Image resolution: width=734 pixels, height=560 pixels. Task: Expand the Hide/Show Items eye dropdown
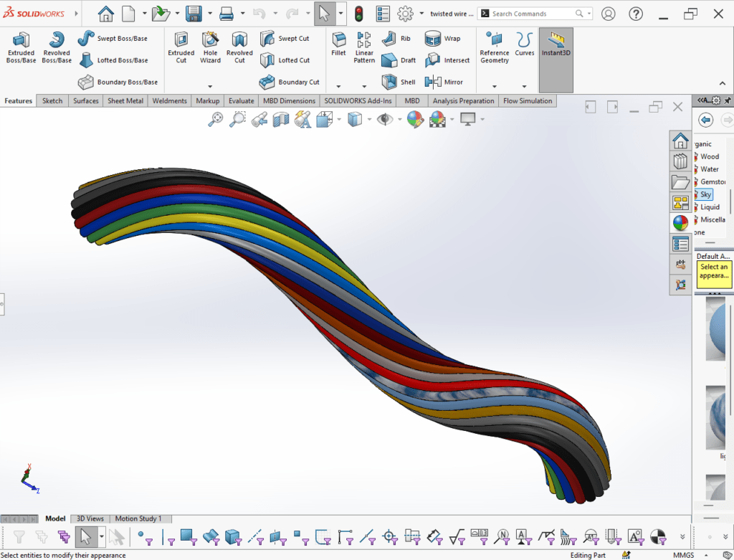tap(399, 120)
